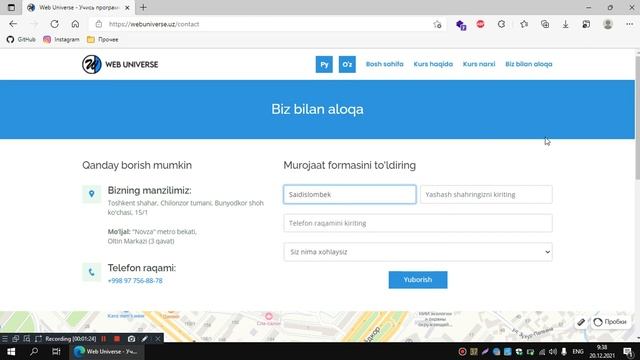Switch the ENG input language
Image resolution: width=640 pixels, height=360 pixels.
pyautogui.click(x=578, y=352)
